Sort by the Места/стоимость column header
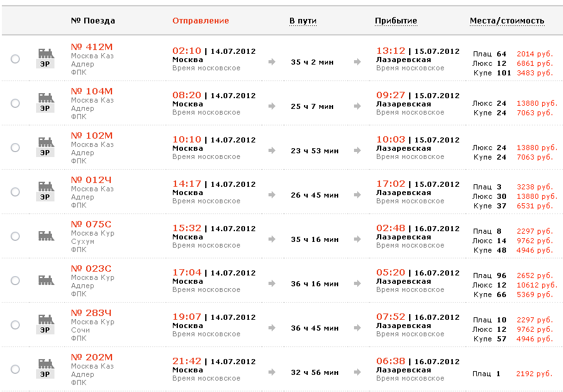Image resolution: width=563 pixels, height=392 pixels. (507, 21)
